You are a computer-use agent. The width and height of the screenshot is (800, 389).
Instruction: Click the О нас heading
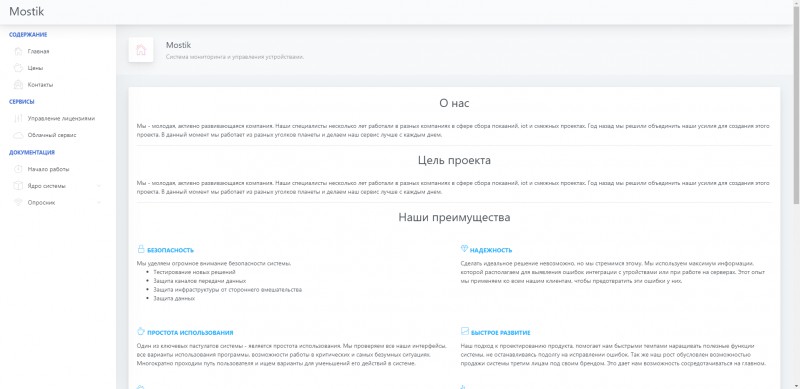click(454, 103)
